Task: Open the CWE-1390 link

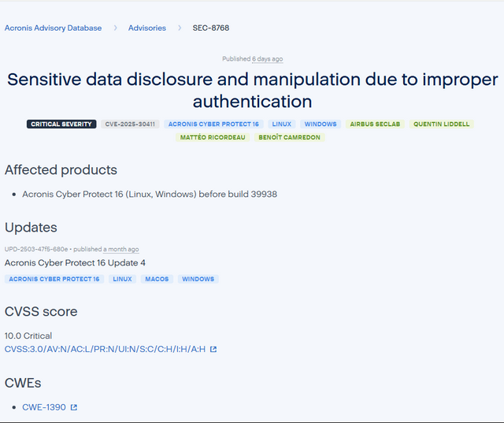Action: pos(44,407)
